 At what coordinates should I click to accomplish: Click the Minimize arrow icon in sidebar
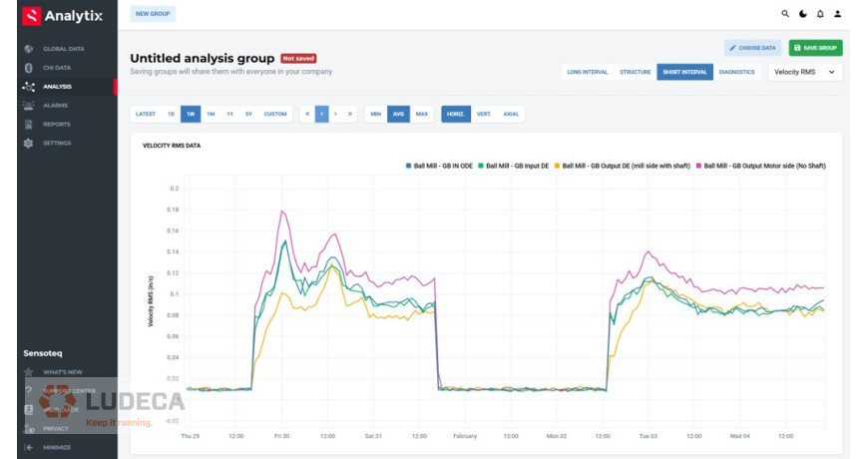point(29,447)
